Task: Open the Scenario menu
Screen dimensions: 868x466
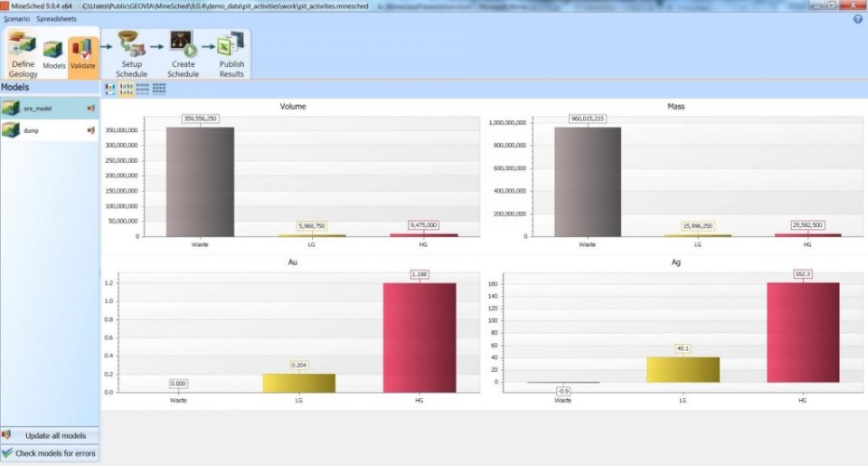Action: tap(16, 19)
